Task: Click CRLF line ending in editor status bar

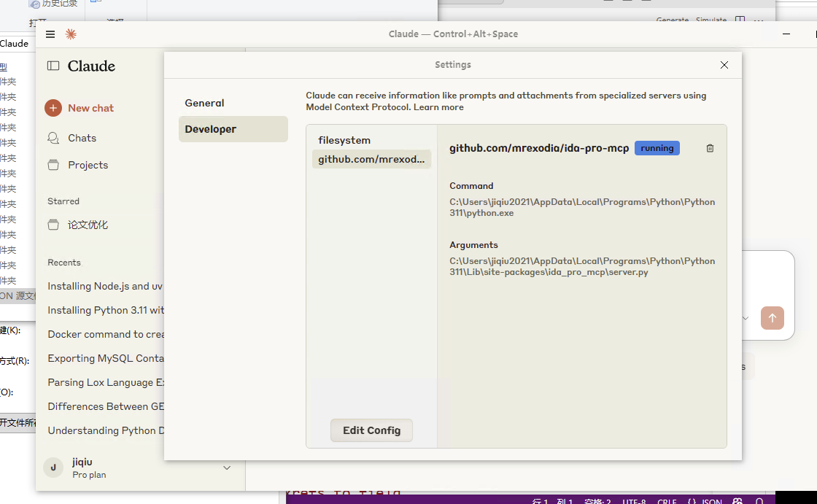Action: pyautogui.click(x=667, y=501)
